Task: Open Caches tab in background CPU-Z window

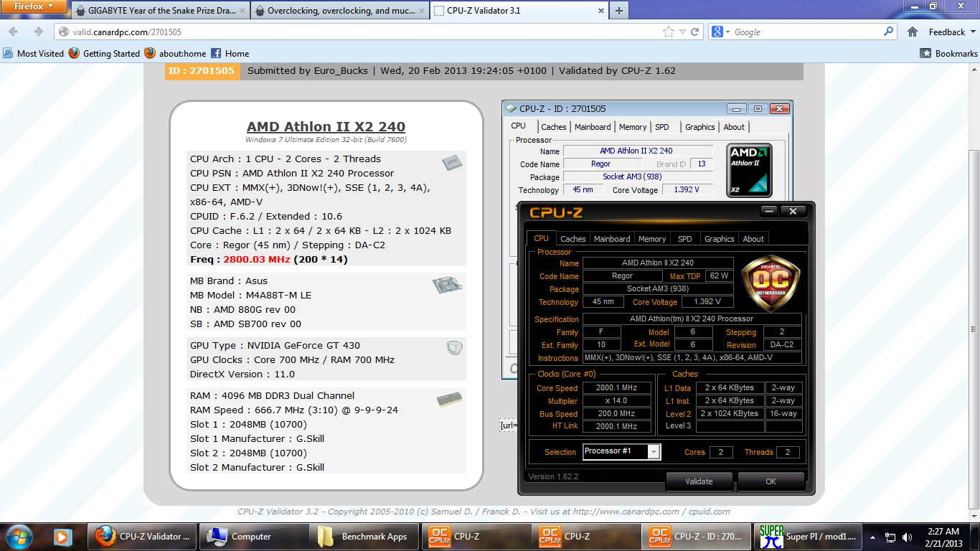Action: 553,127
